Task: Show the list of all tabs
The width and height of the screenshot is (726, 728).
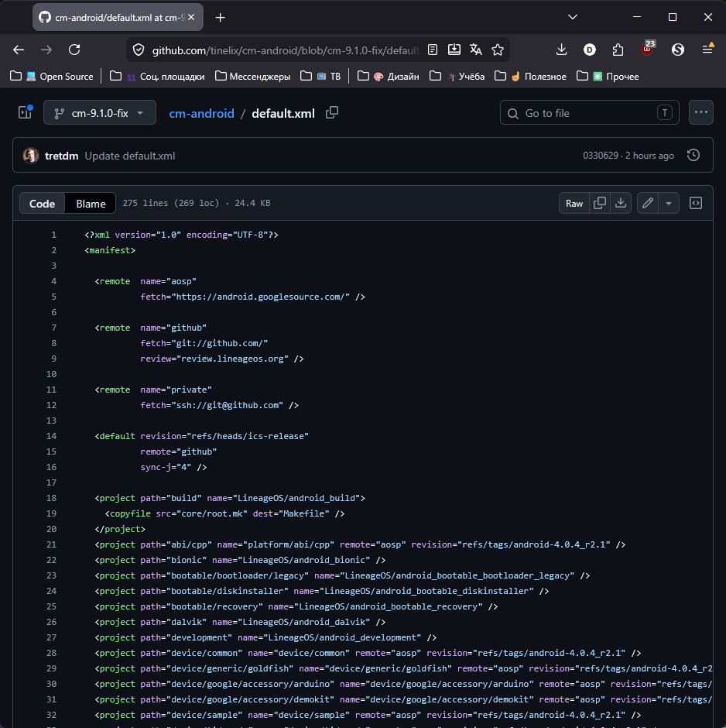Action: click(573, 17)
